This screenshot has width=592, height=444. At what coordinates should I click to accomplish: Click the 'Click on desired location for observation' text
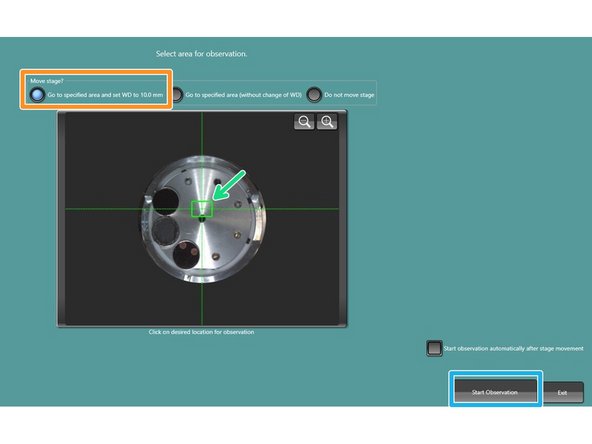(x=201, y=332)
